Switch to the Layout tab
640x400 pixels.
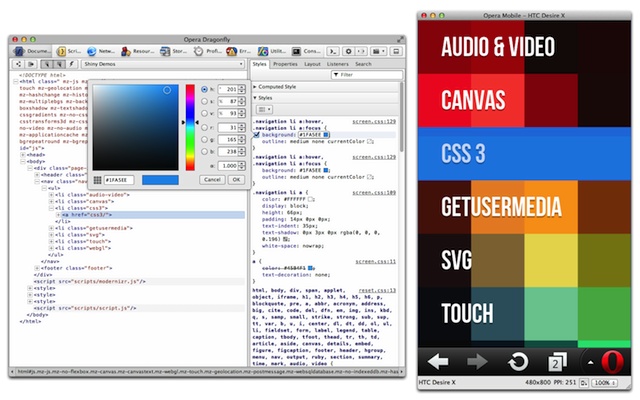pyautogui.click(x=312, y=64)
